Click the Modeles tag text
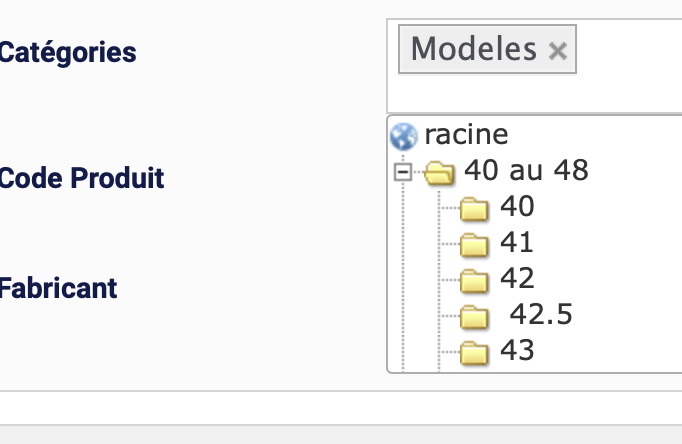The width and height of the screenshot is (682, 444). tap(474, 49)
